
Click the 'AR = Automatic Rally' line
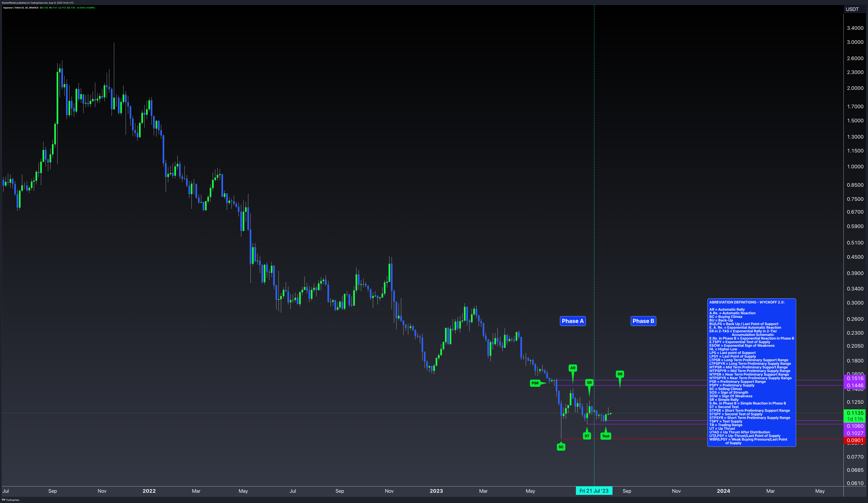pyautogui.click(x=727, y=310)
